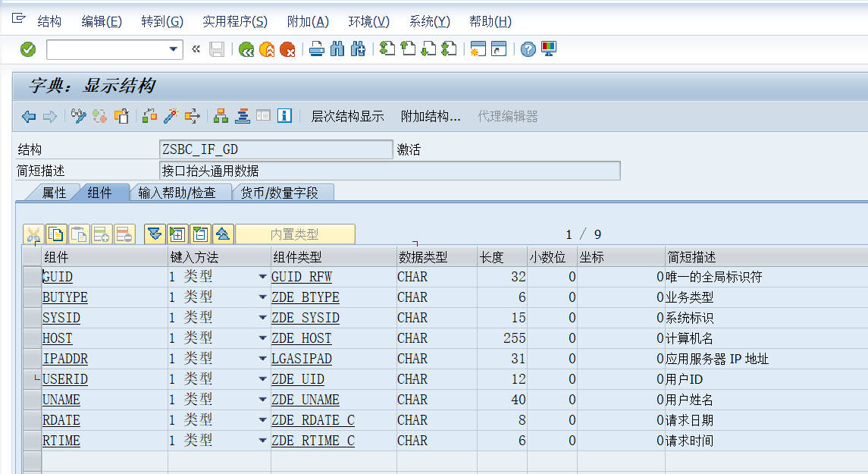The height and width of the screenshot is (474, 868).
Task: Click the Save floppy disk icon
Action: (x=217, y=49)
